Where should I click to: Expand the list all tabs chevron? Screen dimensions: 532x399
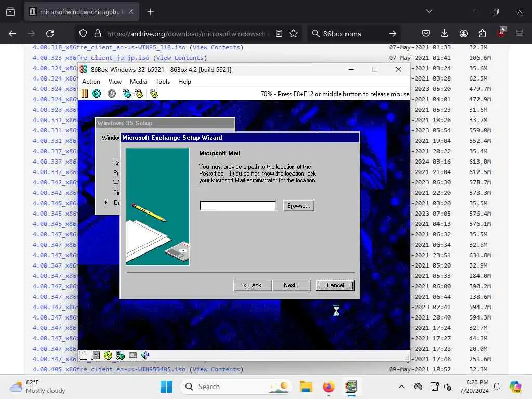tap(429, 11)
